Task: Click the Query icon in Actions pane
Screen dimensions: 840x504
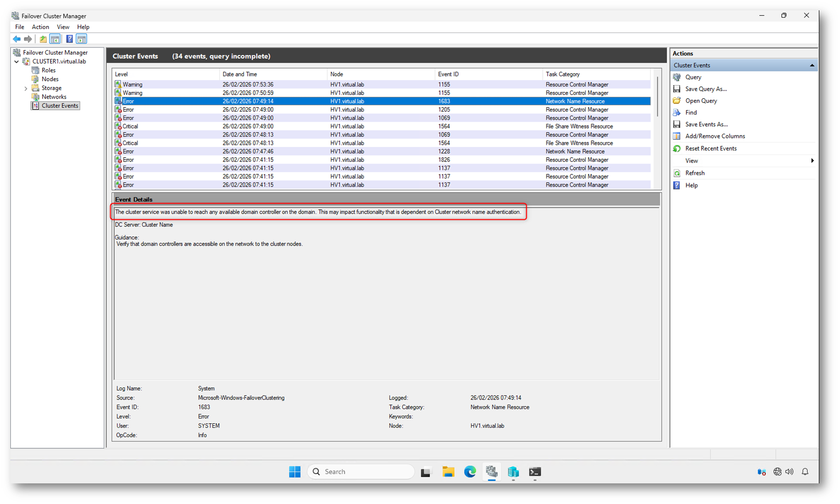Action: [x=677, y=77]
